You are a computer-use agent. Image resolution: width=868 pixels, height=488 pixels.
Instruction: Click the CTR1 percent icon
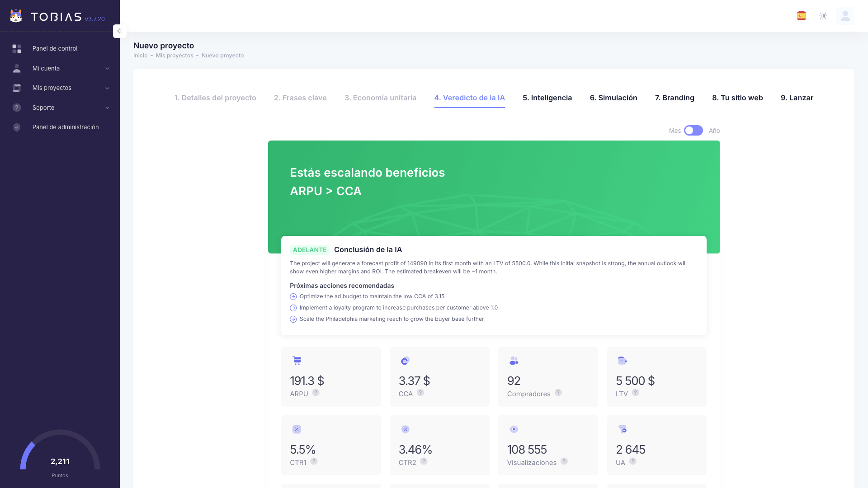tap(297, 429)
